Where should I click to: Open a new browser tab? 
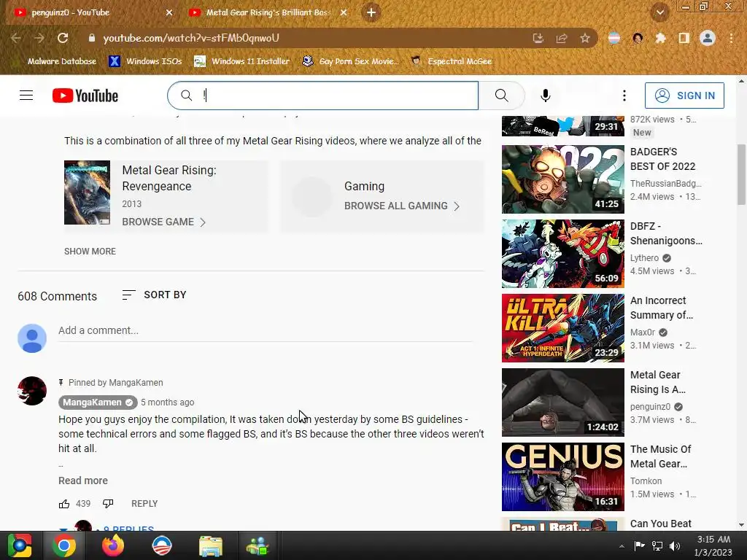point(371,12)
